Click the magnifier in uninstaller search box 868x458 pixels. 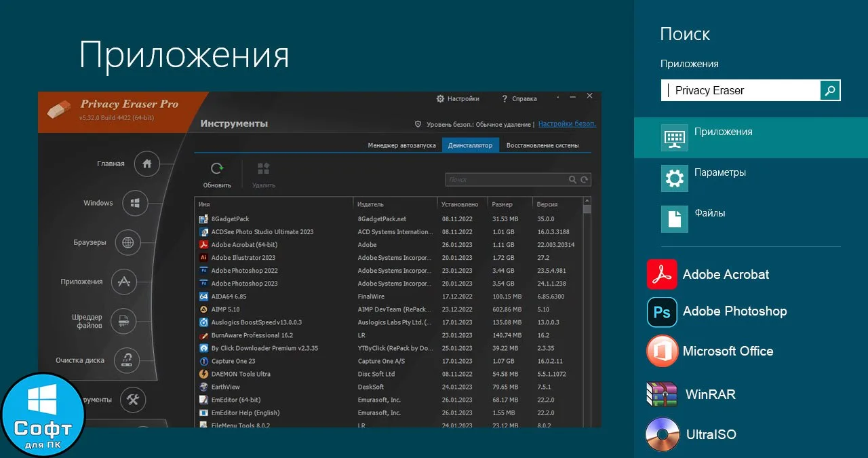pyautogui.click(x=573, y=180)
